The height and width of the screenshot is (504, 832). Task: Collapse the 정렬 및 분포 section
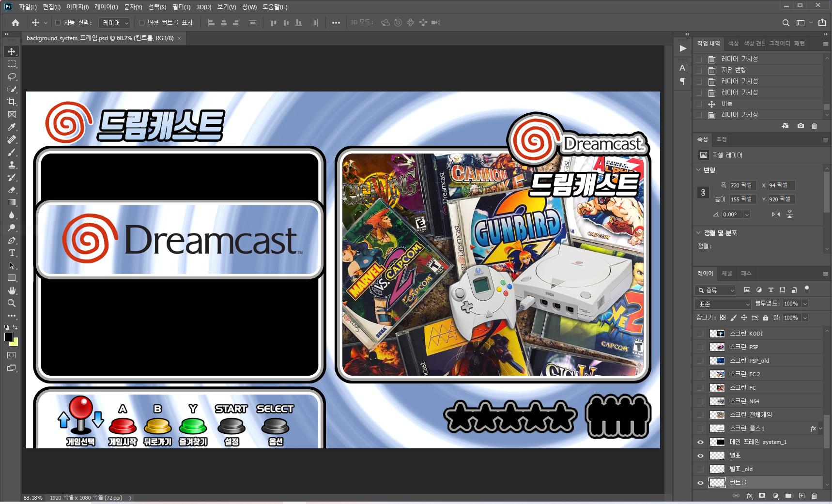(698, 233)
